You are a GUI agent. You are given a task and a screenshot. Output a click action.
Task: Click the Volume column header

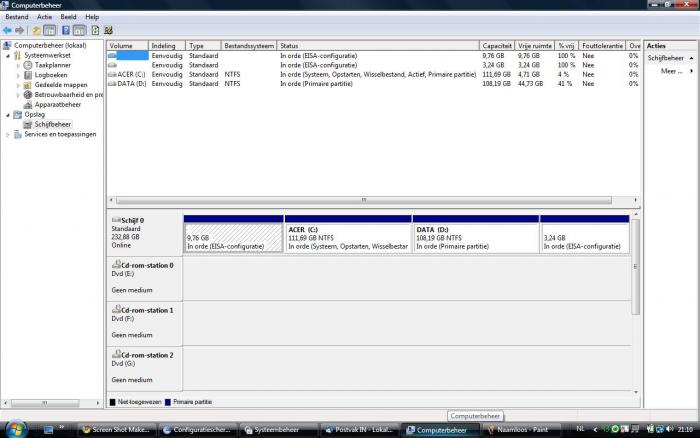tap(128, 46)
